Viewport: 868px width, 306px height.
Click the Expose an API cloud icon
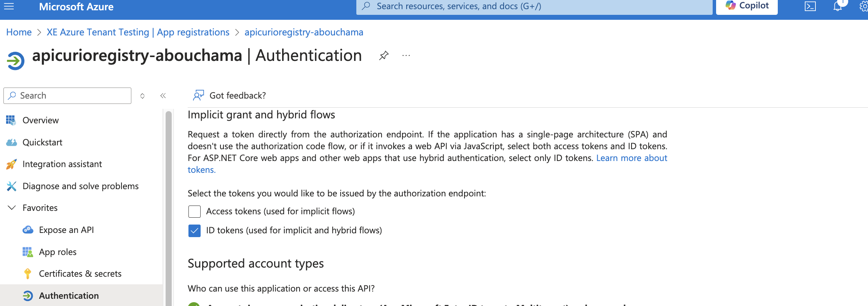28,229
